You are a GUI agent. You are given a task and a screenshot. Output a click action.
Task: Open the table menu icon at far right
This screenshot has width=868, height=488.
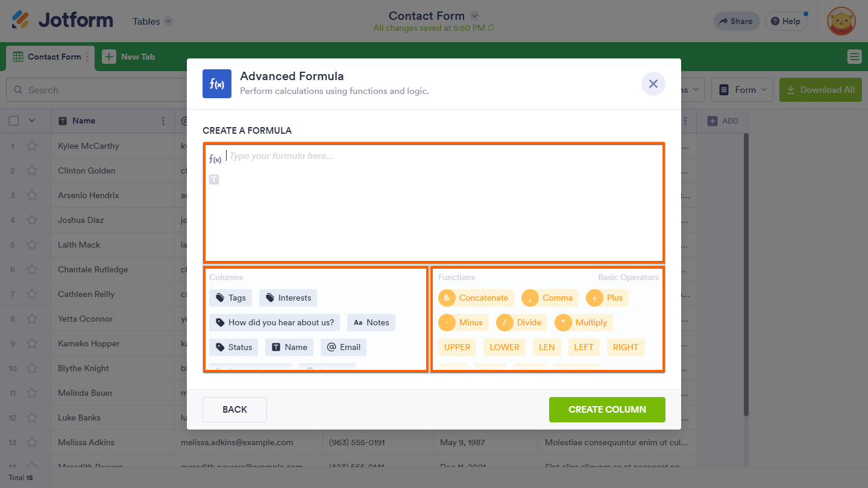tap(854, 57)
